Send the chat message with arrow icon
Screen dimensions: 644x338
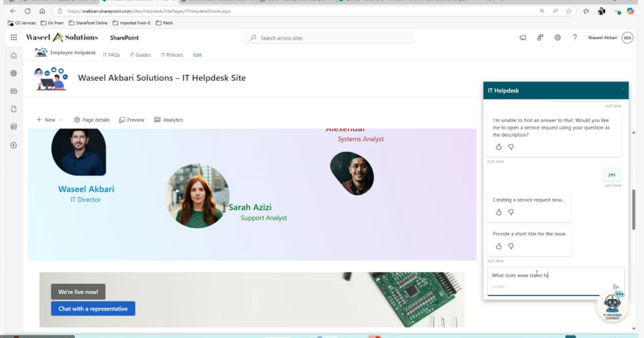tap(616, 287)
